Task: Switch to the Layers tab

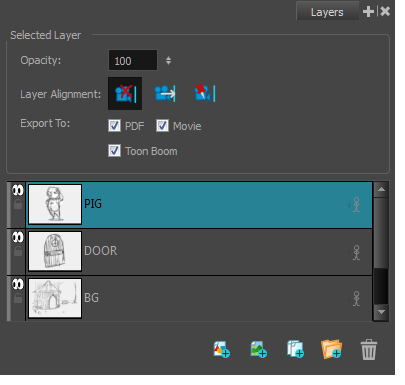Action: pos(327,12)
